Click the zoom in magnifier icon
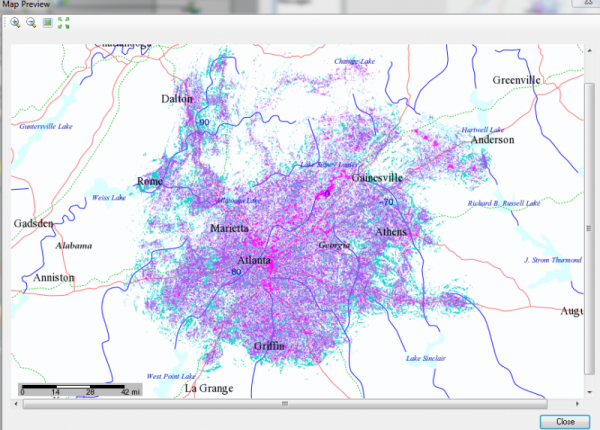 (15, 23)
